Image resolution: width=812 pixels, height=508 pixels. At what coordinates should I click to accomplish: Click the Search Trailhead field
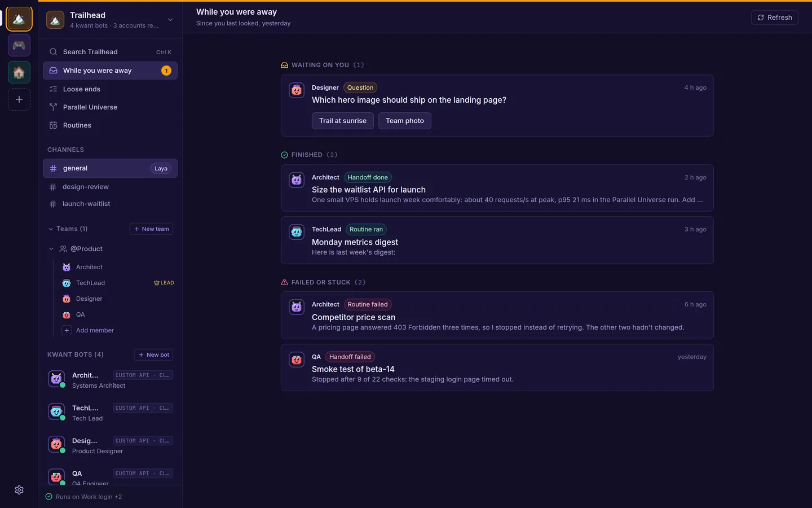[x=110, y=52]
